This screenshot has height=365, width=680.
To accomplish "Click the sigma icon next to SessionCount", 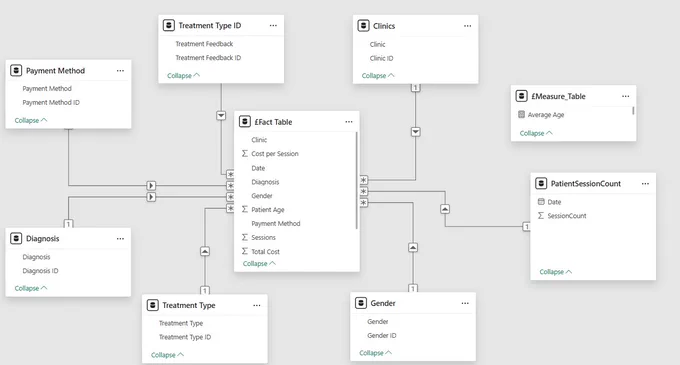I will pos(541,215).
